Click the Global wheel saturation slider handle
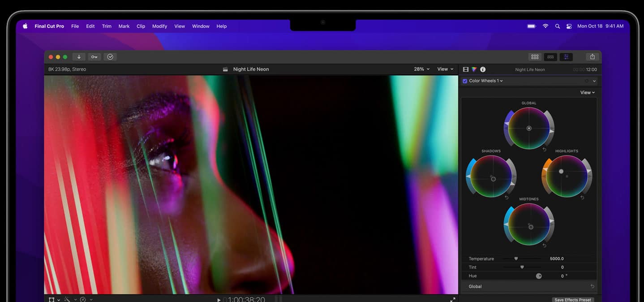The width and height of the screenshot is (644, 302). point(507,124)
